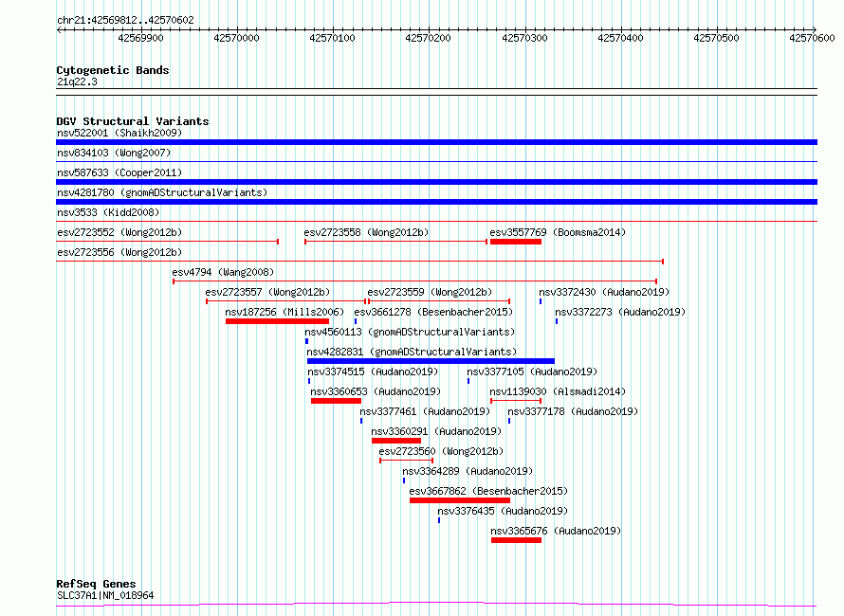Click the DGV Structural Variants track title
This screenshot has height=616, width=844.
click(x=133, y=121)
